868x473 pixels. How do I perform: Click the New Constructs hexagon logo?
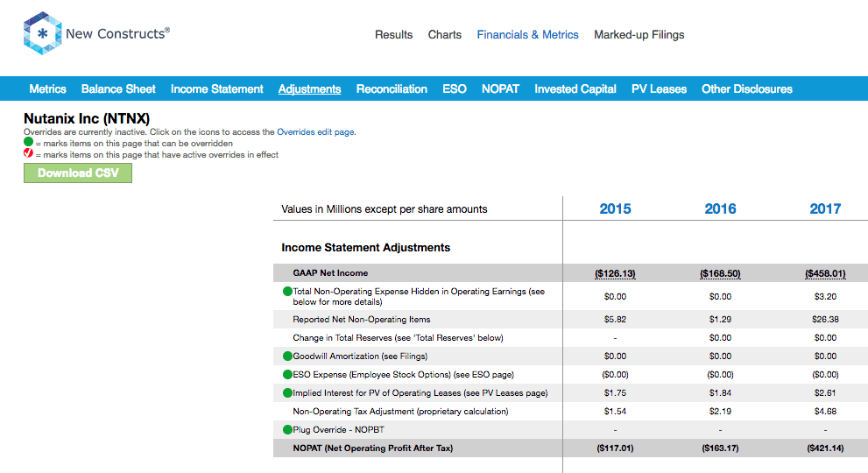[x=42, y=33]
